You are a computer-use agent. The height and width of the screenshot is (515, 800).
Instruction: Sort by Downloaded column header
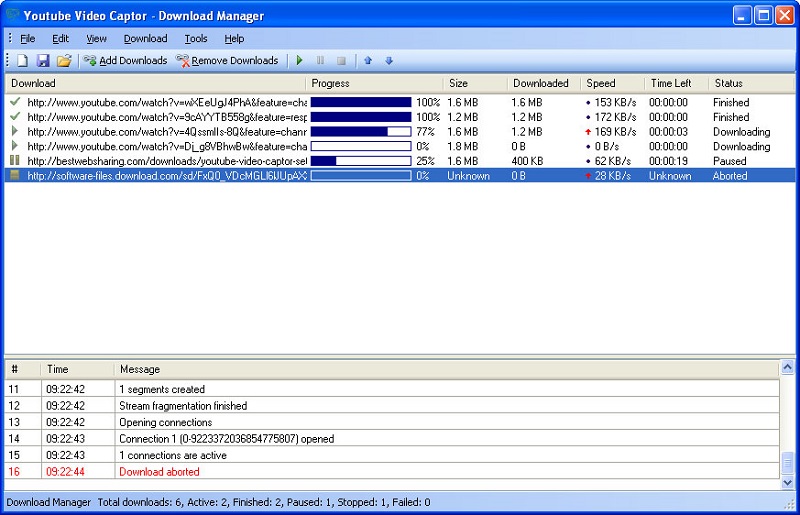[544, 83]
